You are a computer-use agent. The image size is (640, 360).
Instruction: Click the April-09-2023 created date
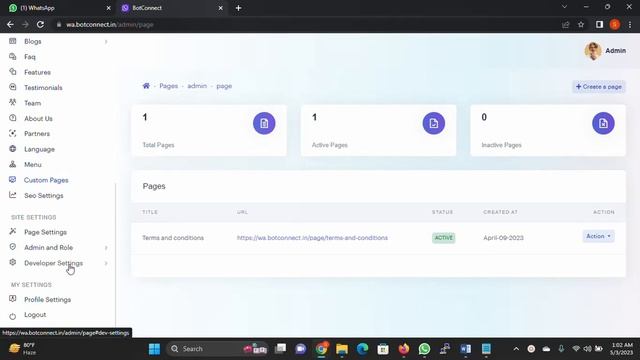tap(503, 238)
